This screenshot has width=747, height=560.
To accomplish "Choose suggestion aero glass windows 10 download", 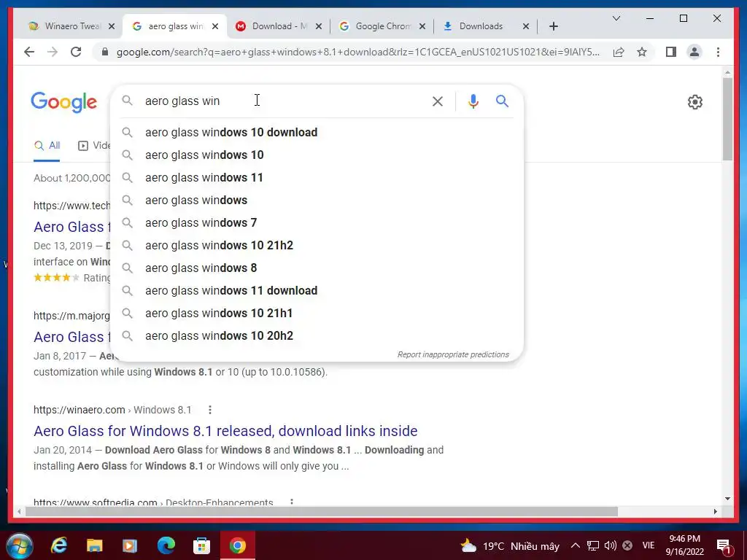I will 317,133.
